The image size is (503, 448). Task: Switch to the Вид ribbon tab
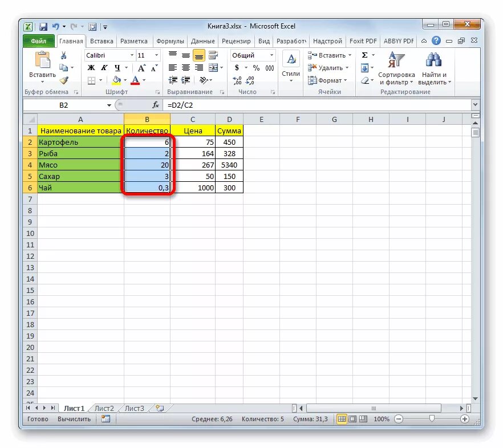tap(263, 41)
